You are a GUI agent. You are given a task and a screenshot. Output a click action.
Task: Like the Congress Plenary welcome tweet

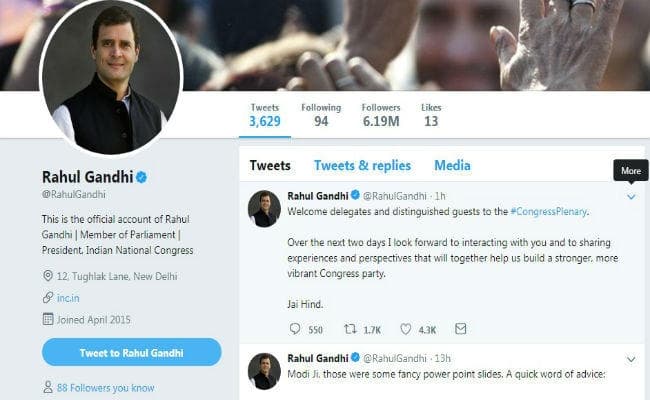point(406,328)
